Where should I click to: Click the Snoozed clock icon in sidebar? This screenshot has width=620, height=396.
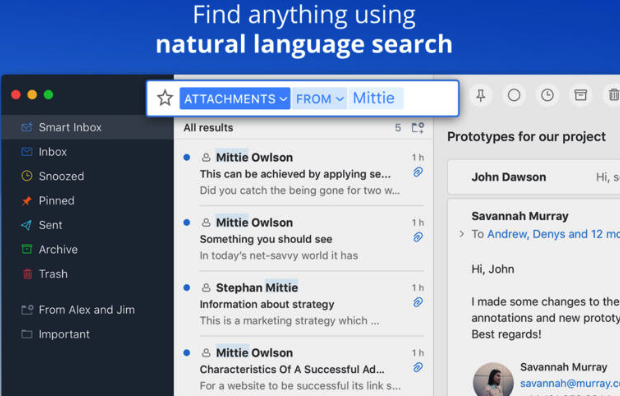pos(27,176)
